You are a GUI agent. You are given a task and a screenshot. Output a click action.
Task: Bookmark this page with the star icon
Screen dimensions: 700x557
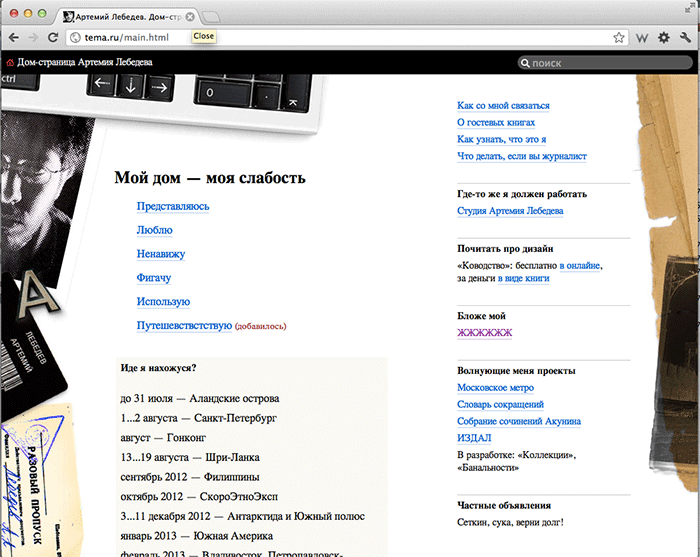coord(619,38)
